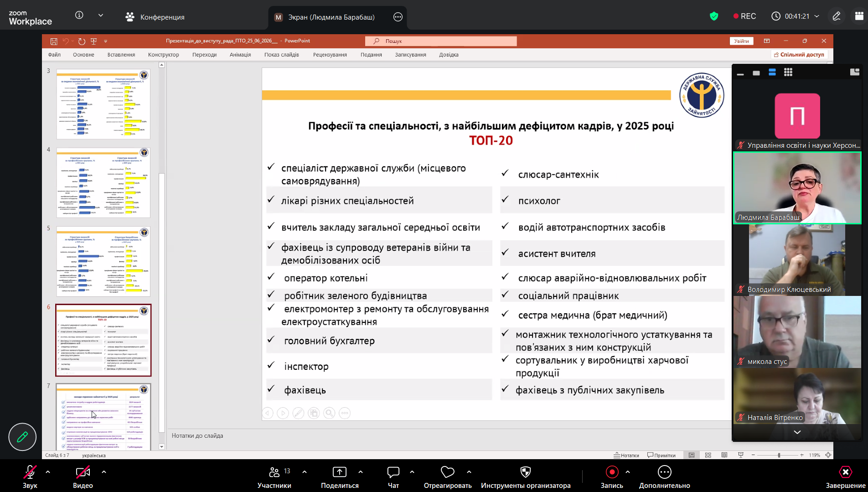The height and width of the screenshot is (492, 868).
Task: Select slide 3 thumbnail
Action: 103,104
